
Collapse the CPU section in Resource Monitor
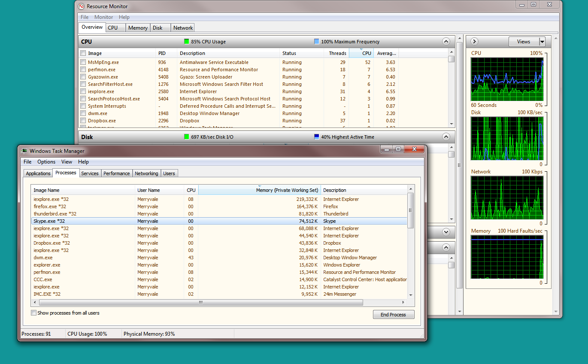click(x=446, y=42)
